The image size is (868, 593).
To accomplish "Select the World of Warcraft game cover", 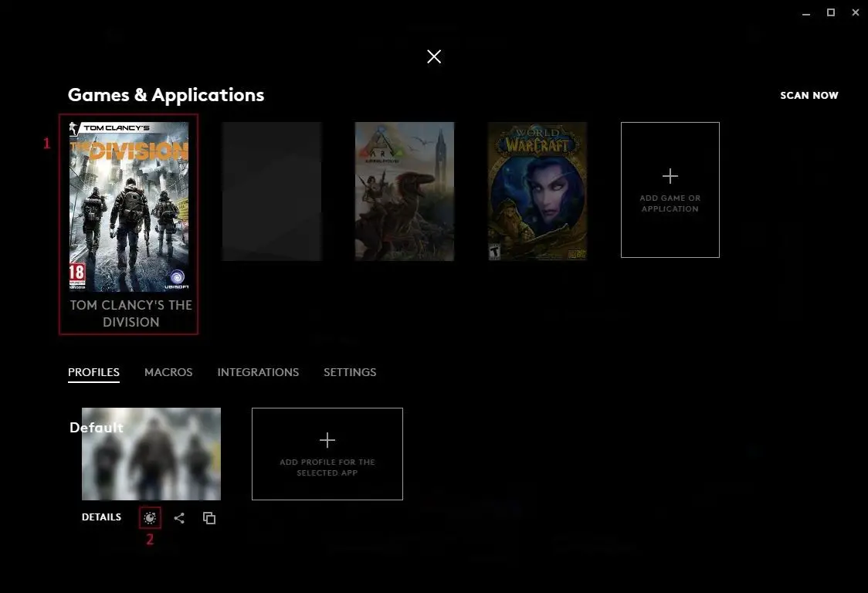I will 537,191.
